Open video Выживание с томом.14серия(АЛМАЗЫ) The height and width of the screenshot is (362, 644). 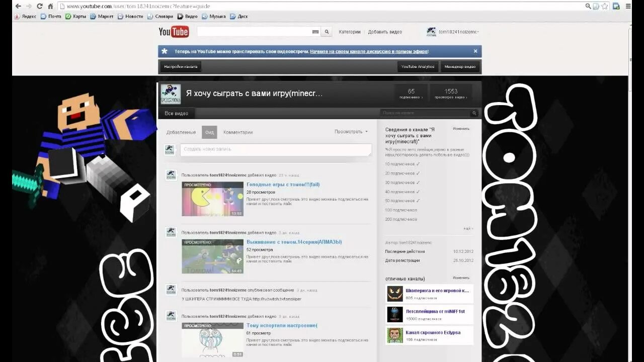294,242
